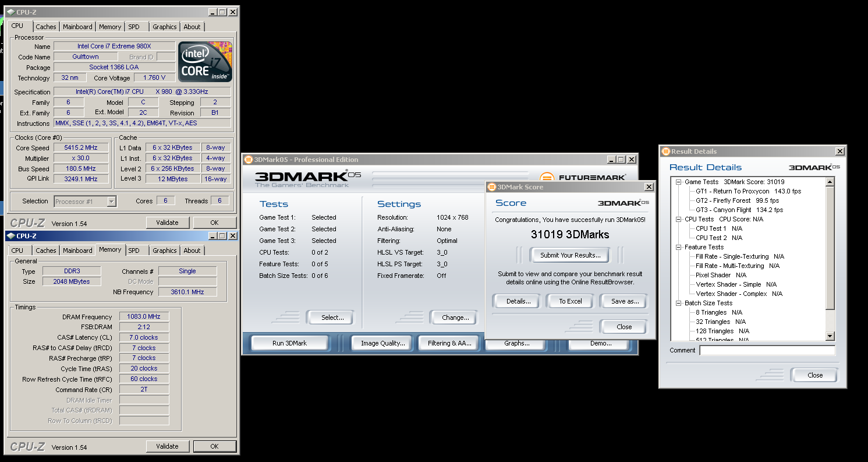Click Validate in lower CPU-Z window

coord(167,446)
